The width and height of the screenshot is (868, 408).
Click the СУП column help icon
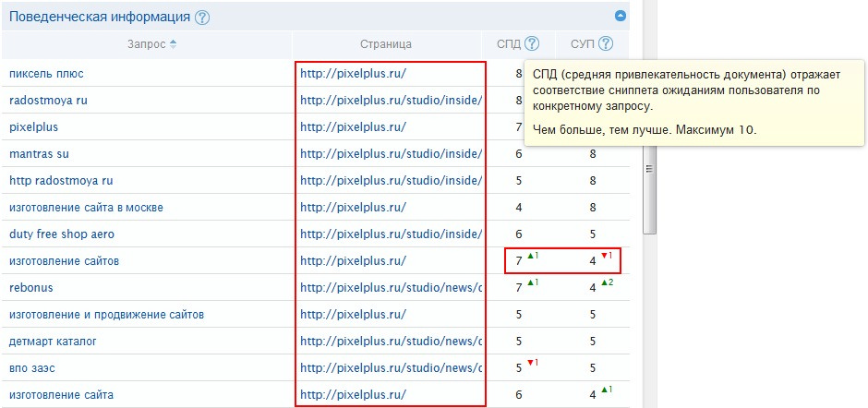606,43
